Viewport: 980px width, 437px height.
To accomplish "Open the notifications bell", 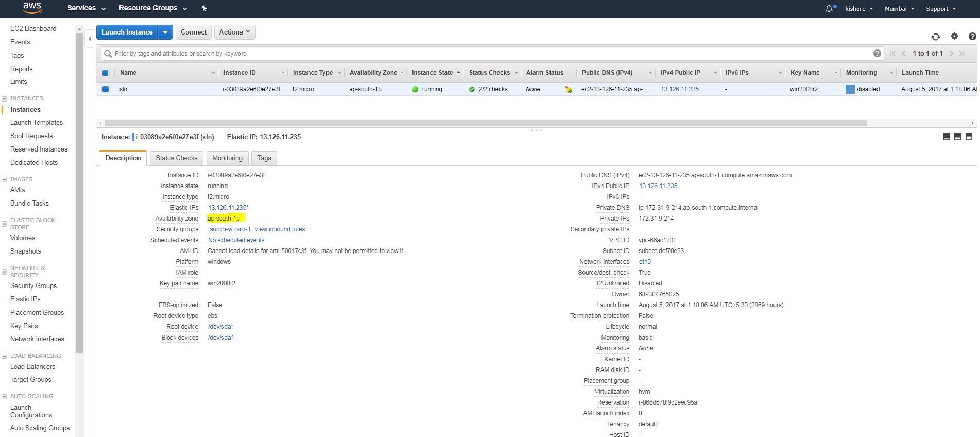I will pyautogui.click(x=829, y=9).
